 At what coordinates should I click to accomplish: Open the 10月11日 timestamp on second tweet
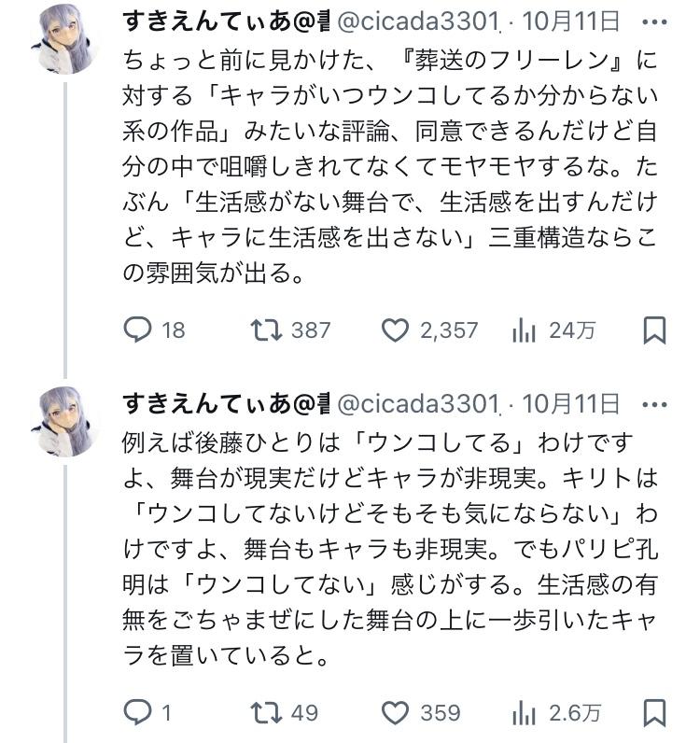pyautogui.click(x=570, y=403)
